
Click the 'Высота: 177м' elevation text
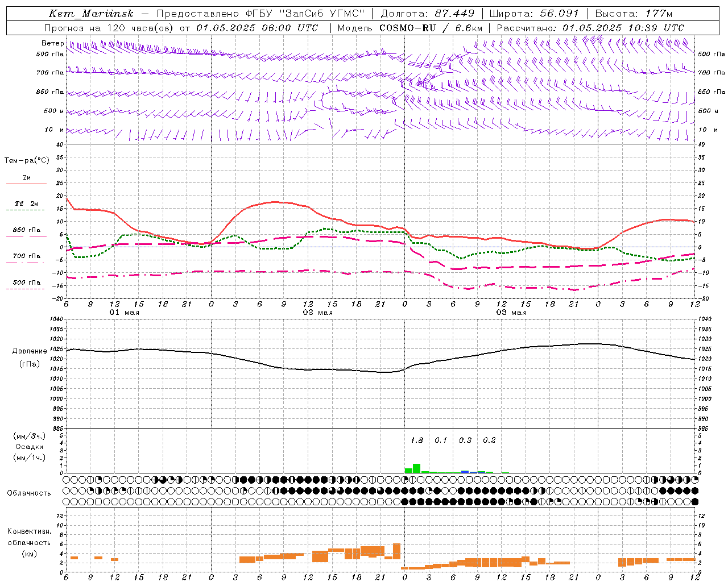(x=634, y=14)
